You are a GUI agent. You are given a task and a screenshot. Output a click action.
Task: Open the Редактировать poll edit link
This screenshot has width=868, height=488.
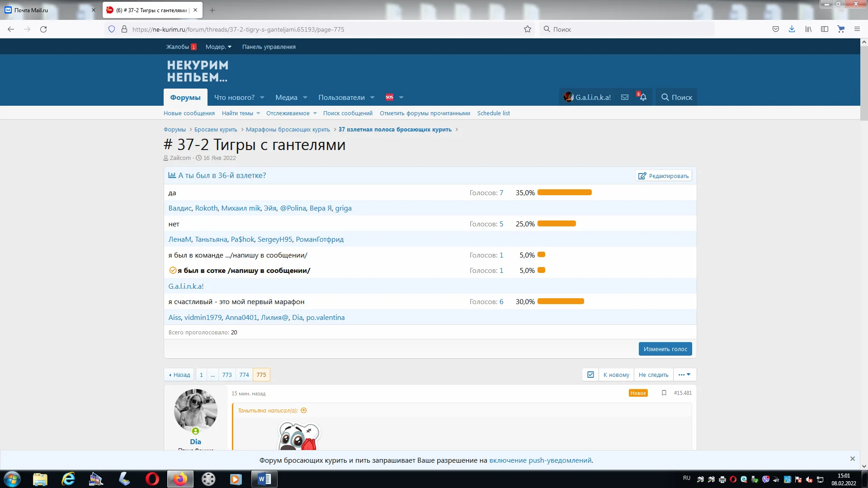click(663, 176)
